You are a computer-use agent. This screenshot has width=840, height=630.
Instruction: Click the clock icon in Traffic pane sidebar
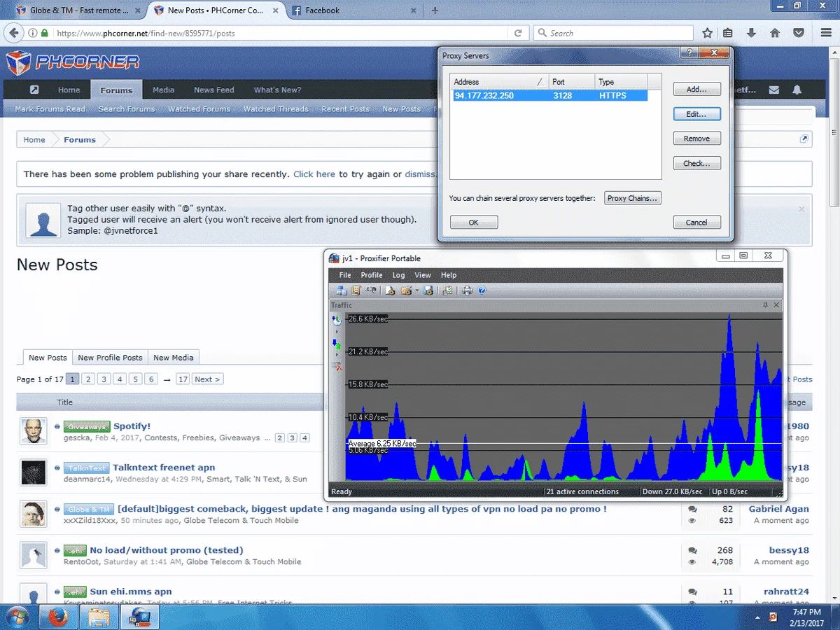(x=337, y=321)
